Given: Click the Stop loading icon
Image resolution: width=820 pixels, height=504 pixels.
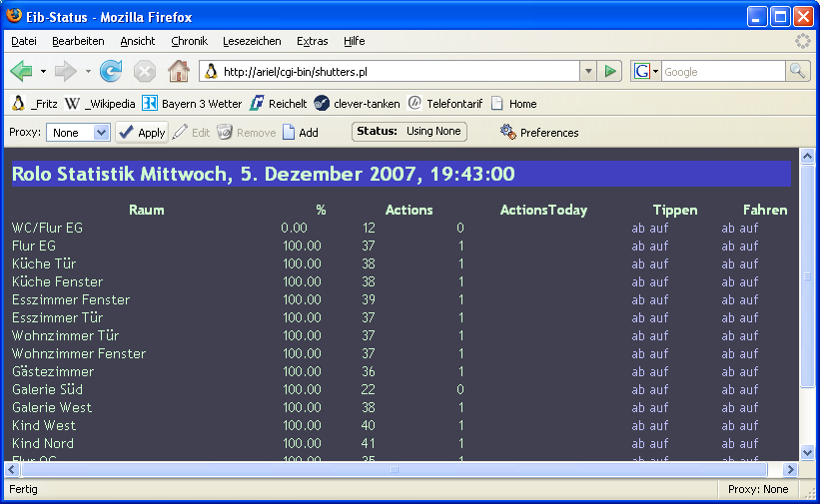Looking at the screenshot, I should (x=145, y=71).
